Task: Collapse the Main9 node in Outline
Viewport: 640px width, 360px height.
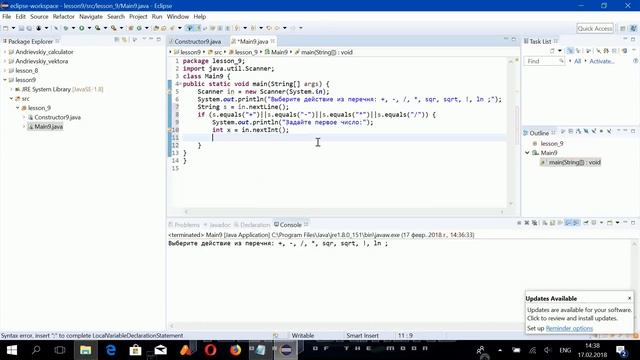Action: (x=527, y=153)
